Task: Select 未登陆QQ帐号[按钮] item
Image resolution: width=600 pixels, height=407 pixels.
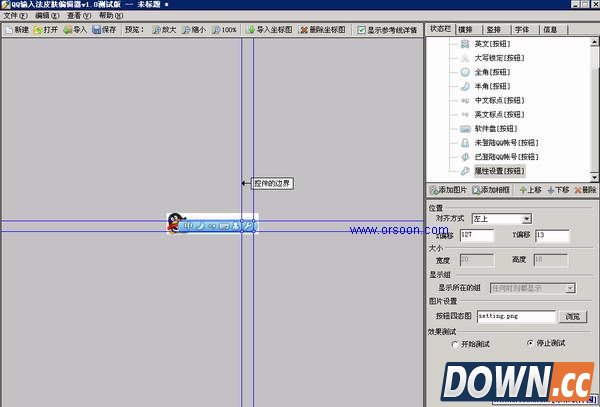Action: [x=506, y=143]
